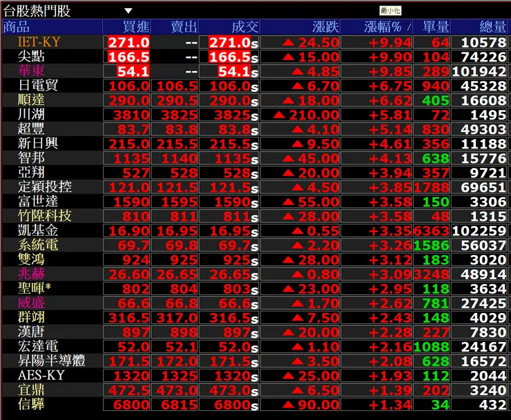
Task: Click 信驊 ask price 6815
Action: coord(180,405)
